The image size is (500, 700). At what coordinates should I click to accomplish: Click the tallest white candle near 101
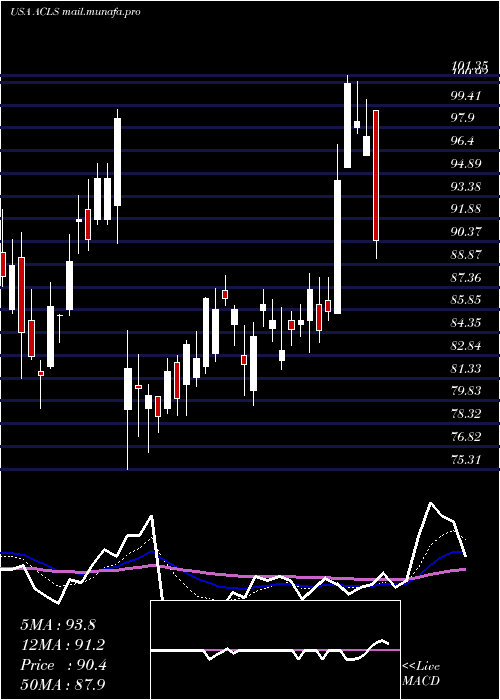347,125
